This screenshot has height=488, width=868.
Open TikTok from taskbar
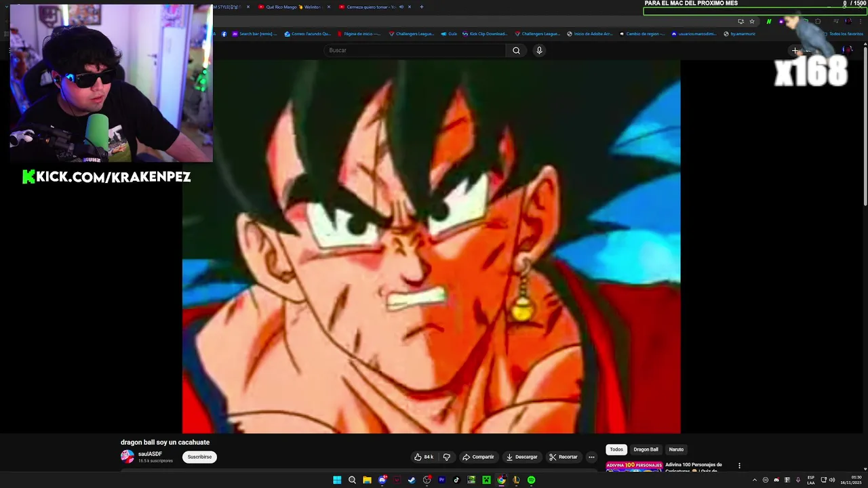tap(456, 480)
